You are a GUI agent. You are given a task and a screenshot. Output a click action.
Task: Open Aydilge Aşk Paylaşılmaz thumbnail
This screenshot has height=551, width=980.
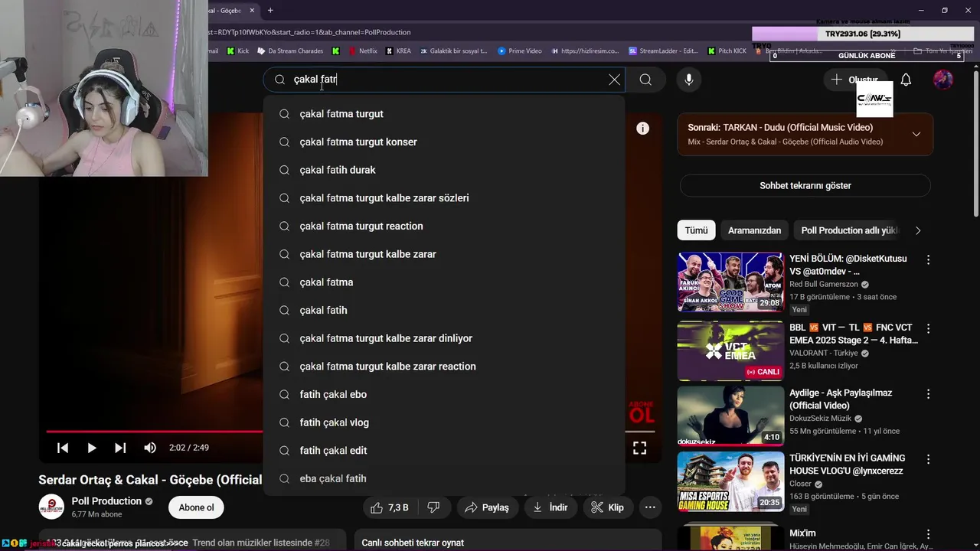coord(730,416)
